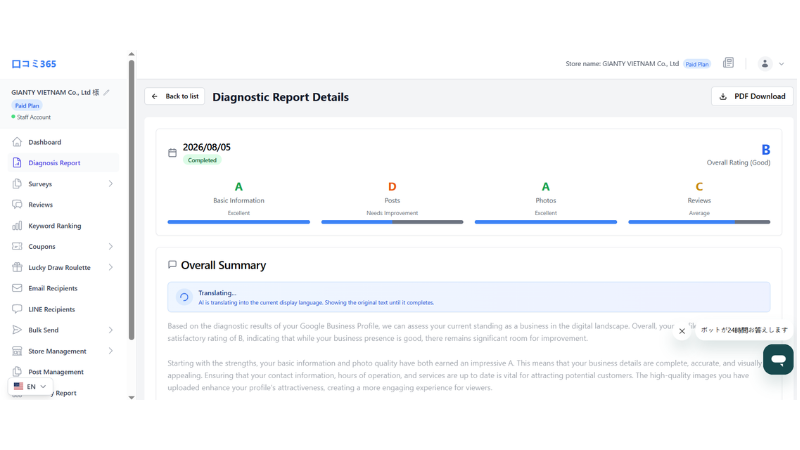800x450 pixels.
Task: Click the user avatar icon
Action: coord(764,64)
